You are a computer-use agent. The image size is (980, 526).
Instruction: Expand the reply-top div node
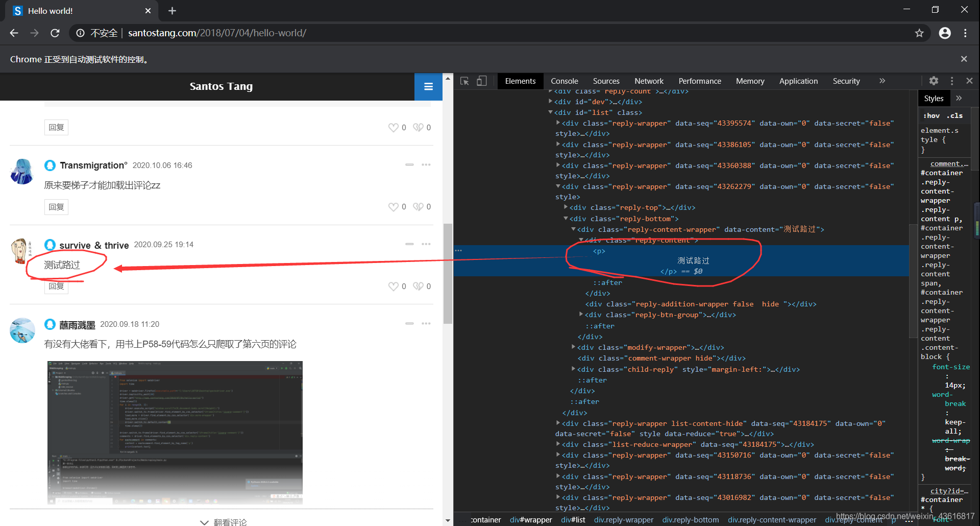coord(566,207)
